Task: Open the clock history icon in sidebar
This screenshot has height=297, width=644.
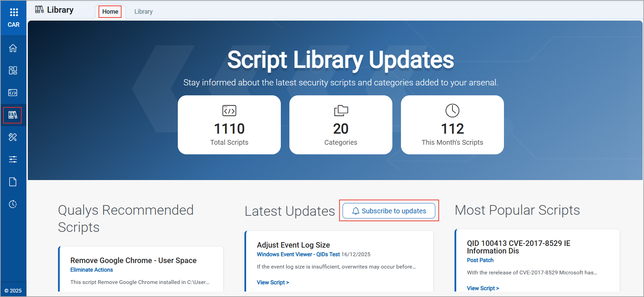Action: click(13, 204)
